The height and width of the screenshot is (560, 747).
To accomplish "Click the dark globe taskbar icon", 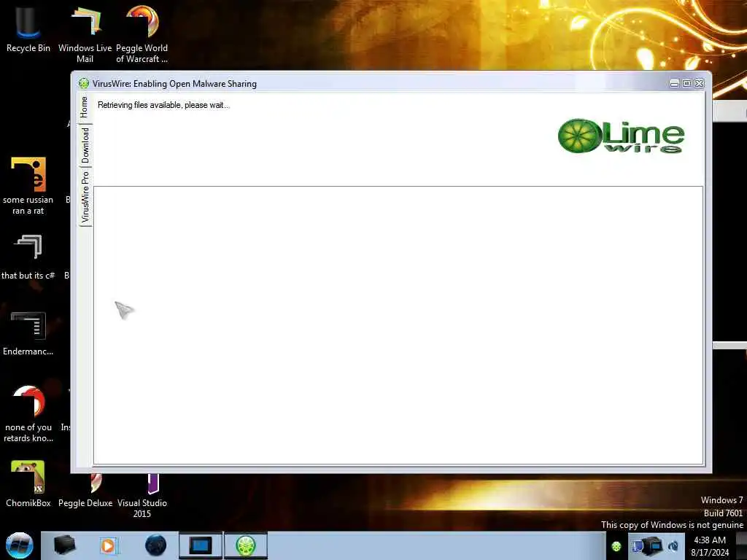I will [x=156, y=545].
